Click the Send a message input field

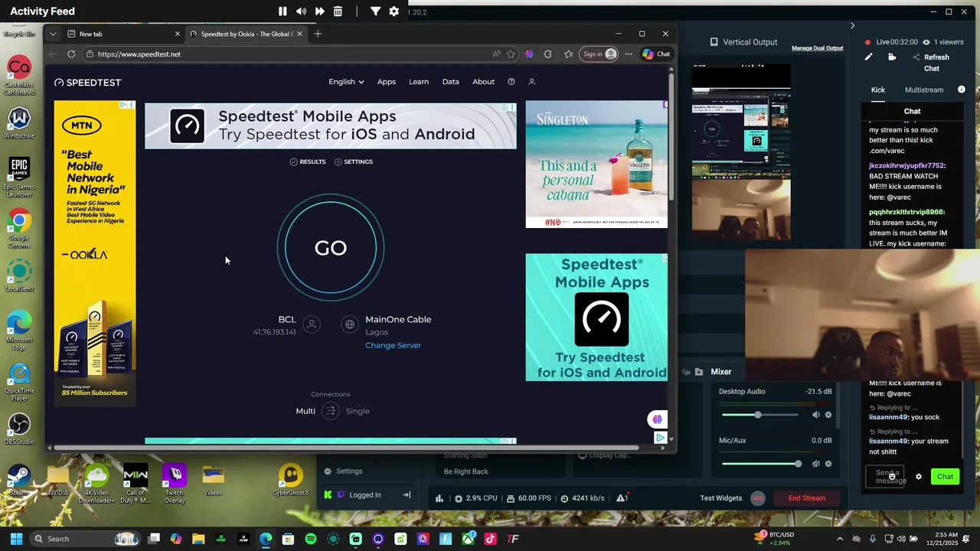pos(885,477)
